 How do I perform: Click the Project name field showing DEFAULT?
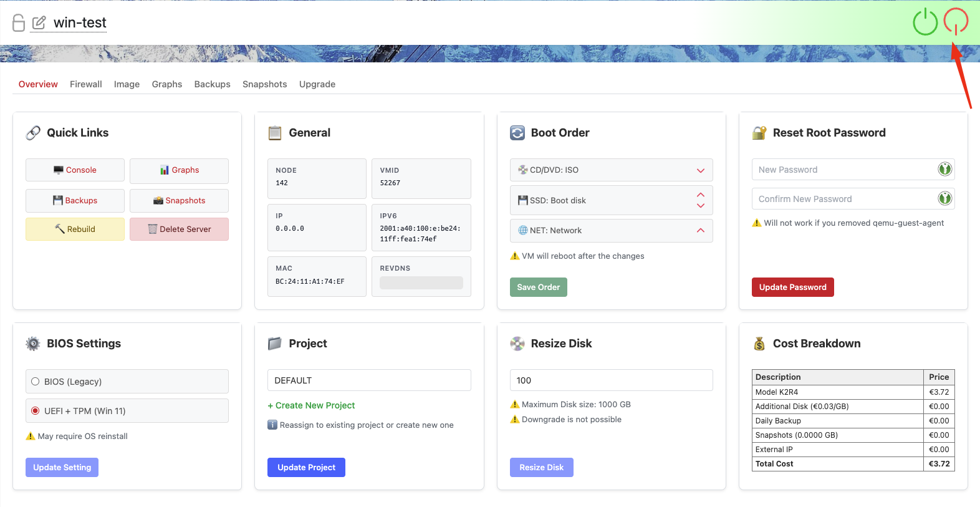(x=369, y=380)
